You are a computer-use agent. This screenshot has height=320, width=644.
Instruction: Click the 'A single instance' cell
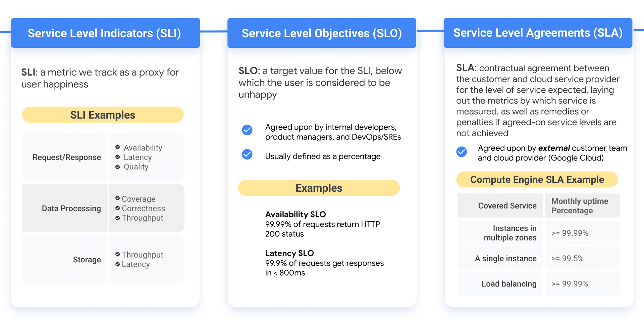(x=501, y=258)
